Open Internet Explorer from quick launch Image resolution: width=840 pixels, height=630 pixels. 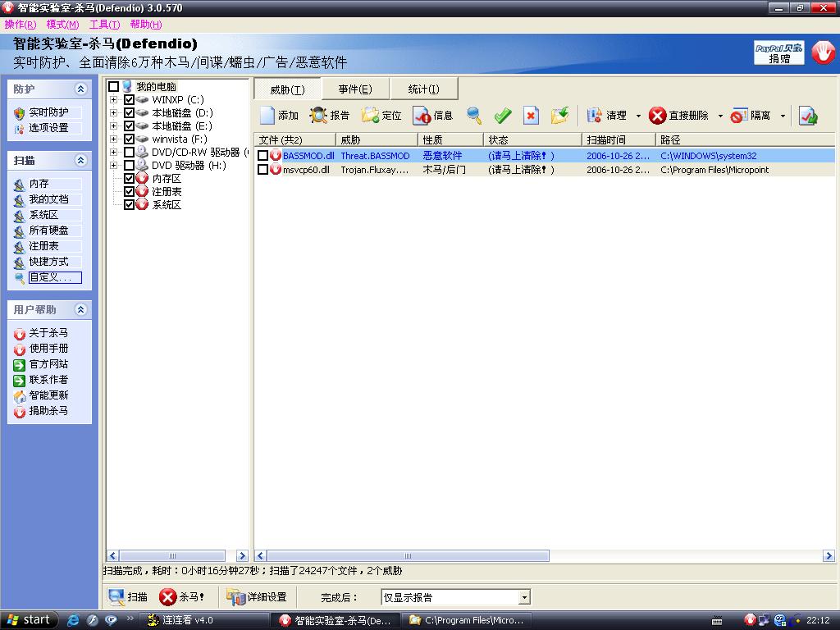(73, 620)
